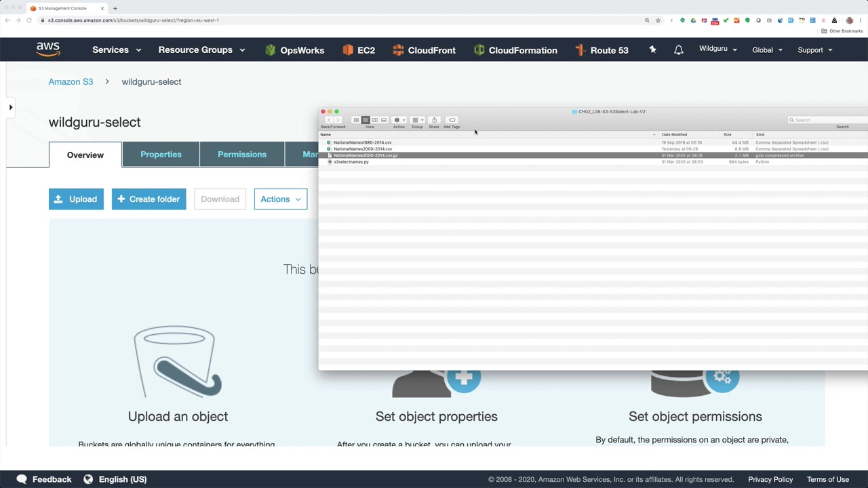Sort Finder list by Kind column
This screenshot has width=868, height=488.
point(810,135)
